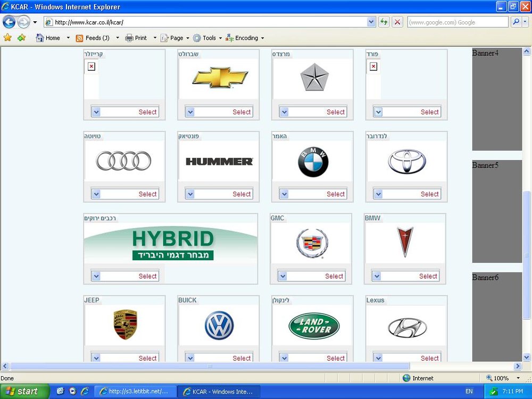Click KCAR taskbar window button
The image size is (532, 399).
pyautogui.click(x=218, y=391)
